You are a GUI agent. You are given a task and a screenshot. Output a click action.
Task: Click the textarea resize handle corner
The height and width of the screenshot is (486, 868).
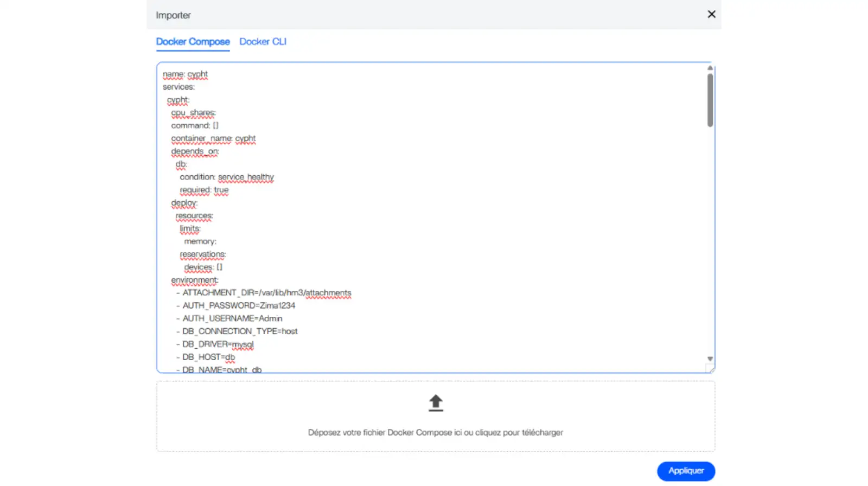coord(711,369)
